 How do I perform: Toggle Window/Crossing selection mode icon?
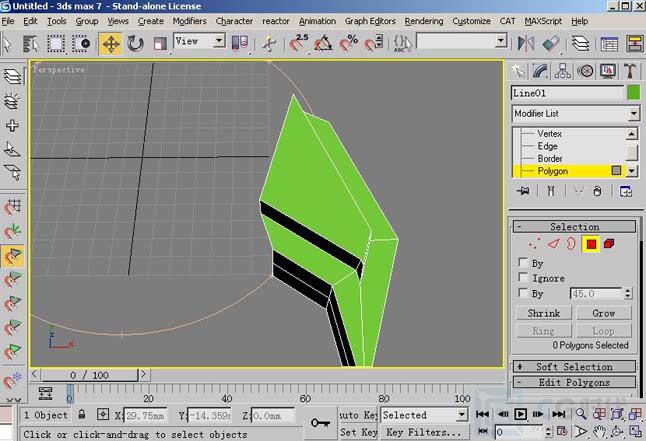[81, 44]
